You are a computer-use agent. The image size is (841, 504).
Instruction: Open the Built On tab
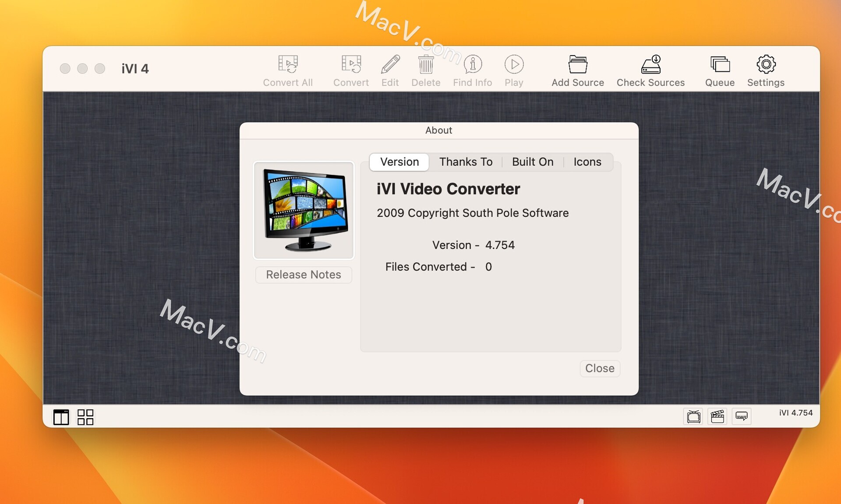[533, 162]
